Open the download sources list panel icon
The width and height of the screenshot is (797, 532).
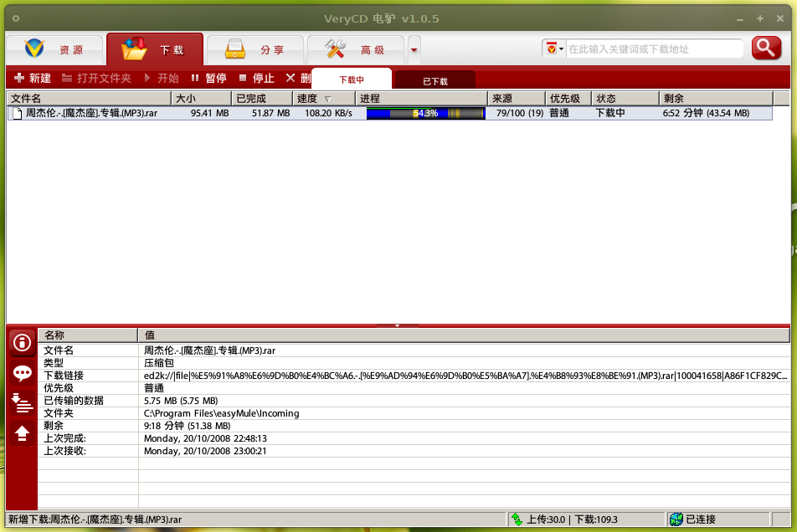[x=22, y=403]
